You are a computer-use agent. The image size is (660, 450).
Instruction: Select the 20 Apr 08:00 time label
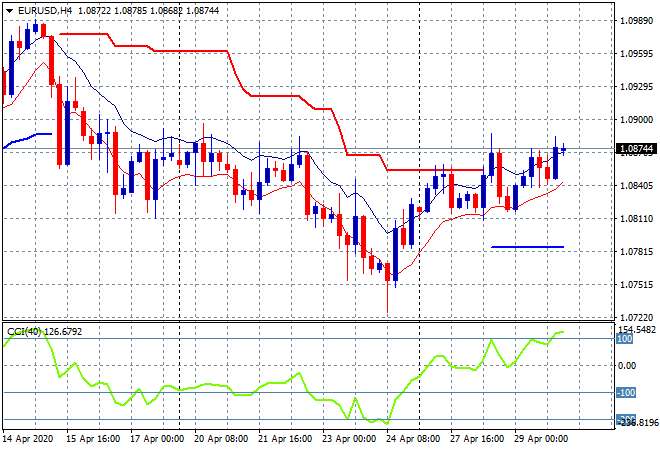coord(221,439)
